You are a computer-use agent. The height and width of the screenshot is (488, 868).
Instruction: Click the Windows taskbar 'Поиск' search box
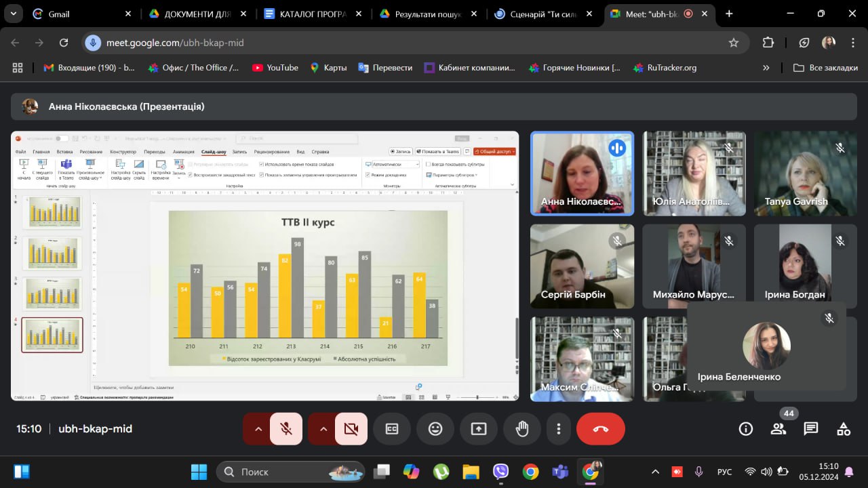(290, 472)
